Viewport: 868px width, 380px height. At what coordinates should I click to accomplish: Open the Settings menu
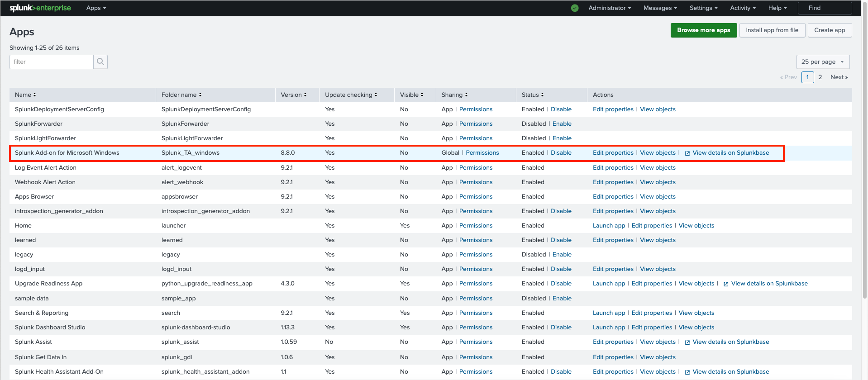coord(704,8)
